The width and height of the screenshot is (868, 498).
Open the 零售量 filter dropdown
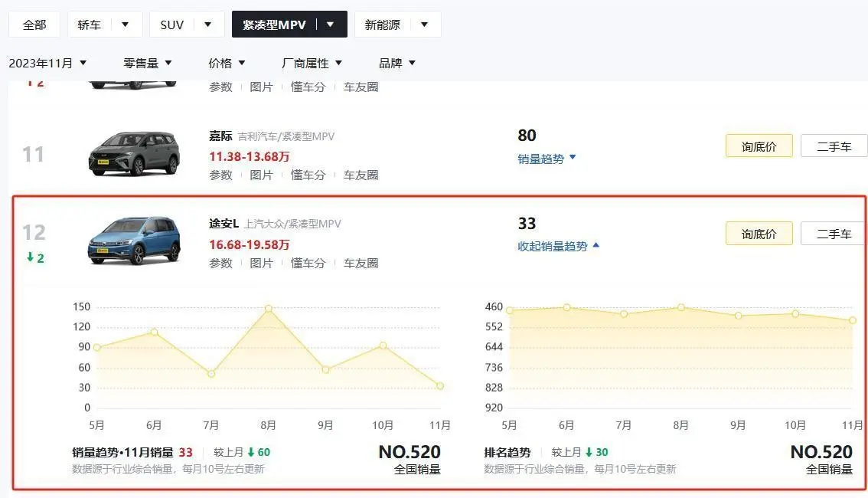point(147,63)
